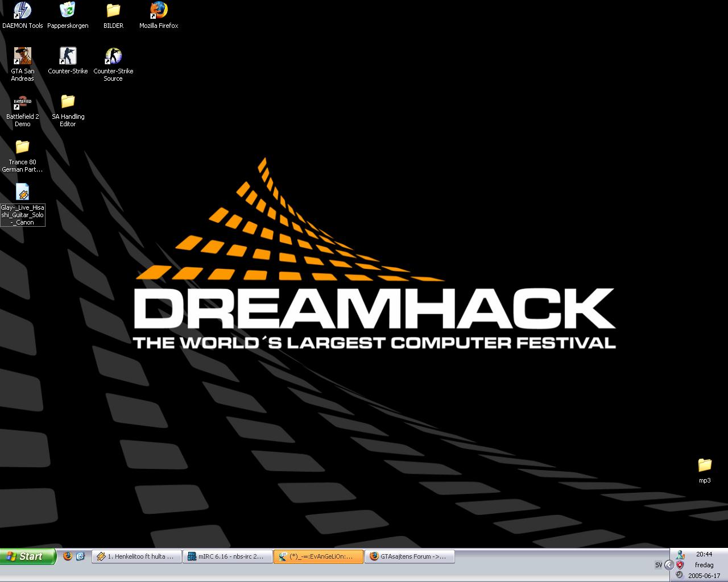
Task: Select the Glay Live Hisashi Guitar Solo file
Action: point(23,205)
